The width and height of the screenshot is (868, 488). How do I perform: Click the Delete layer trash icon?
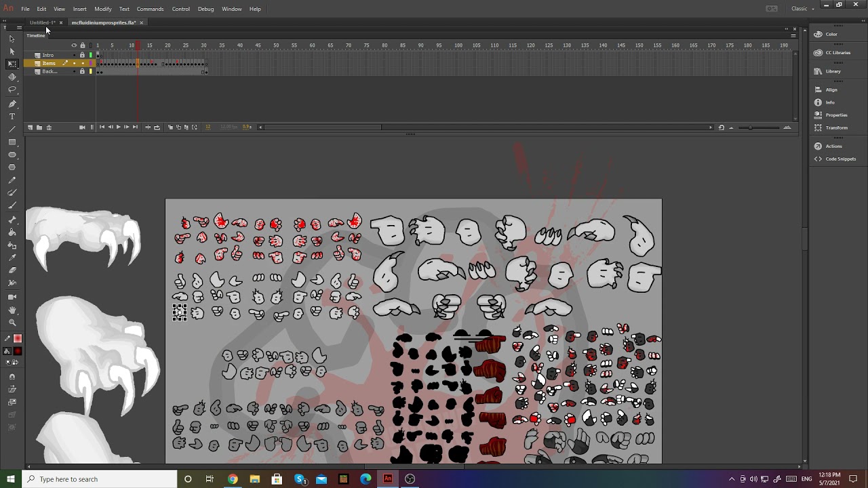(49, 127)
